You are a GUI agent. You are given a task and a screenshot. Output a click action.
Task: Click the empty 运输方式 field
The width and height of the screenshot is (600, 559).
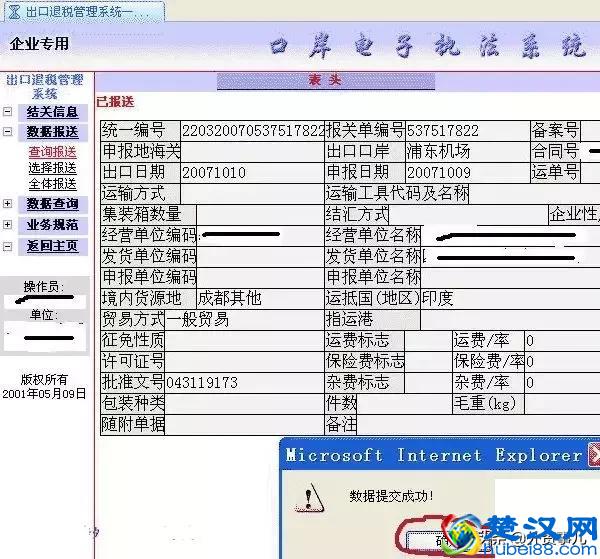(252, 194)
